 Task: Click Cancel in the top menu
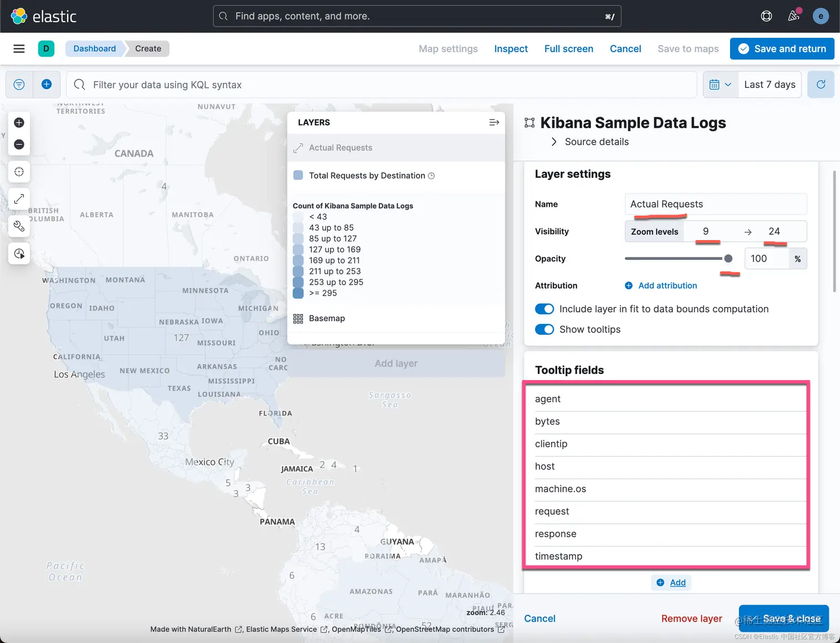click(626, 49)
